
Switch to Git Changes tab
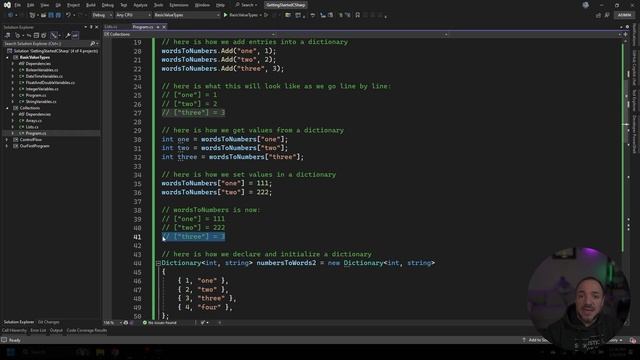[x=49, y=322]
